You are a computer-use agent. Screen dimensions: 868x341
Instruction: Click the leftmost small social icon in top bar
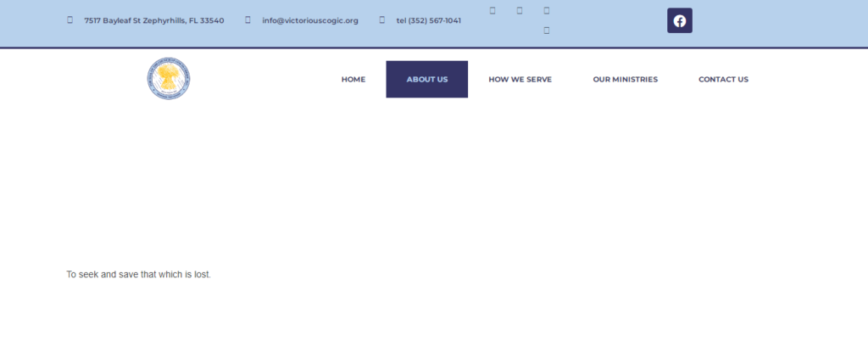click(x=492, y=10)
